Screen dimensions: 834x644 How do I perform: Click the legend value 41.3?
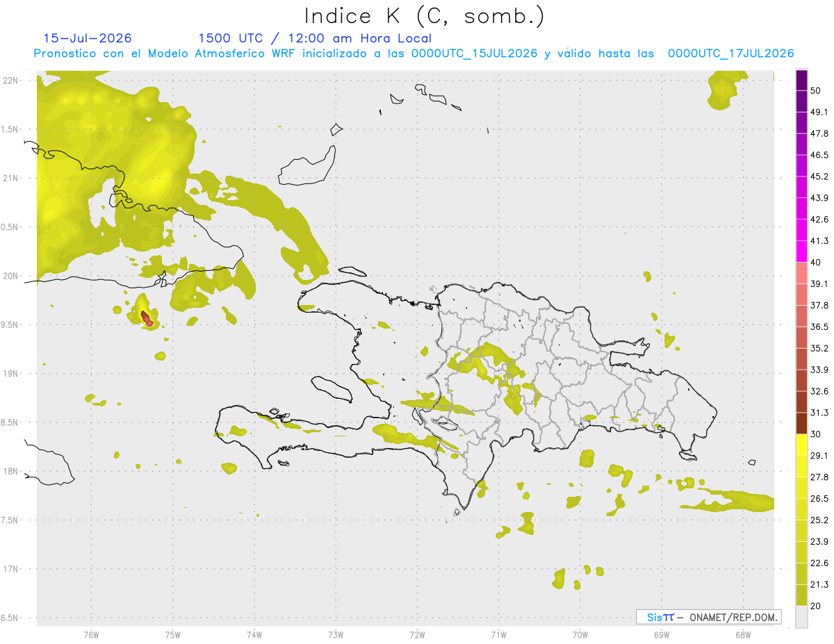tap(819, 241)
